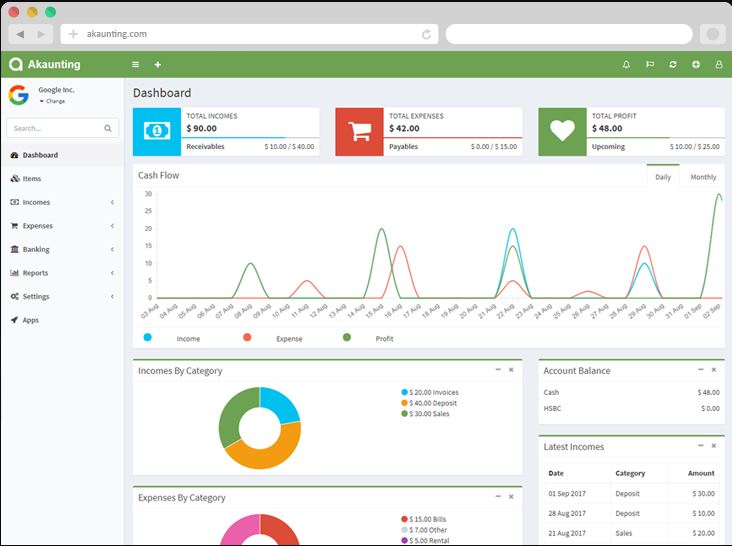The width and height of the screenshot is (732, 546).
Task: Click the $ 30.00 Sales legend swatch
Action: coord(404,413)
